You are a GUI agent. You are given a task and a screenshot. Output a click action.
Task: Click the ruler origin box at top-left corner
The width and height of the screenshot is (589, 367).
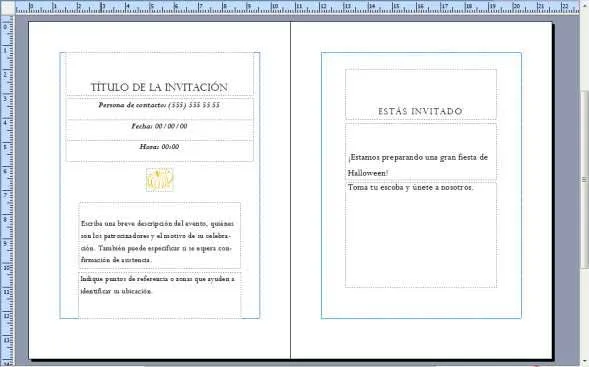(x=8, y=8)
